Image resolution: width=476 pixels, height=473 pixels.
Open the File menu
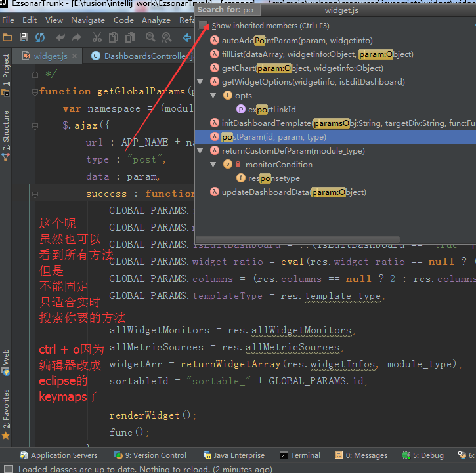(x=8, y=20)
